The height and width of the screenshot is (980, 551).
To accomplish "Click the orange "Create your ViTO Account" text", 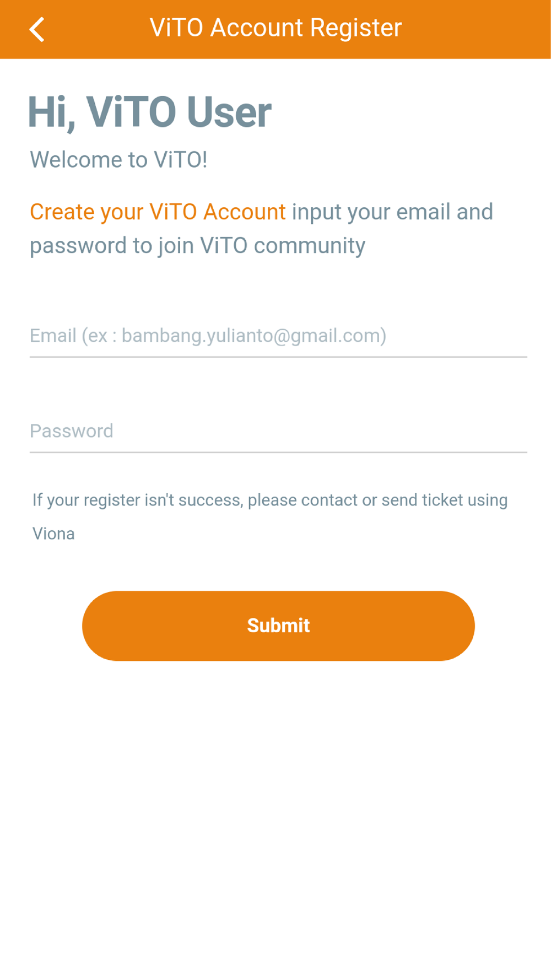I will click(x=158, y=212).
